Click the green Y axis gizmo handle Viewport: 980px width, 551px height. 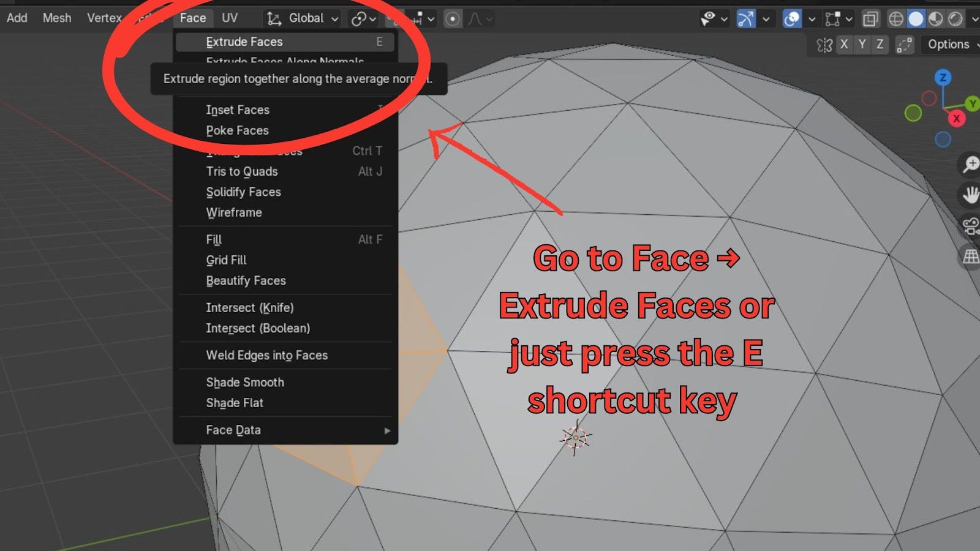[x=972, y=103]
